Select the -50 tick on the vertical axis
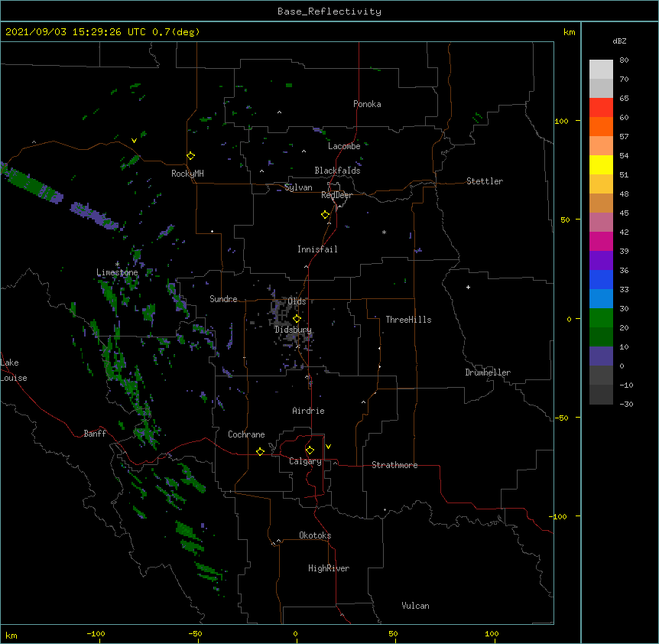659x644 pixels. pos(562,418)
